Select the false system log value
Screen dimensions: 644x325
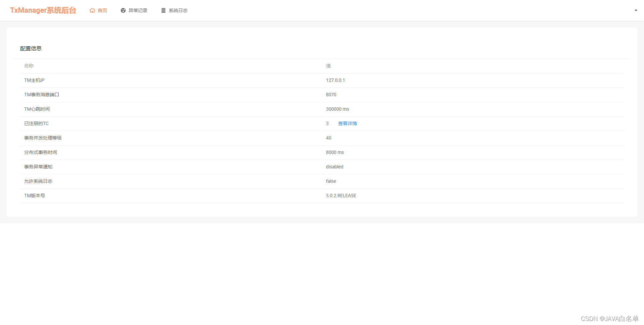(x=331, y=181)
